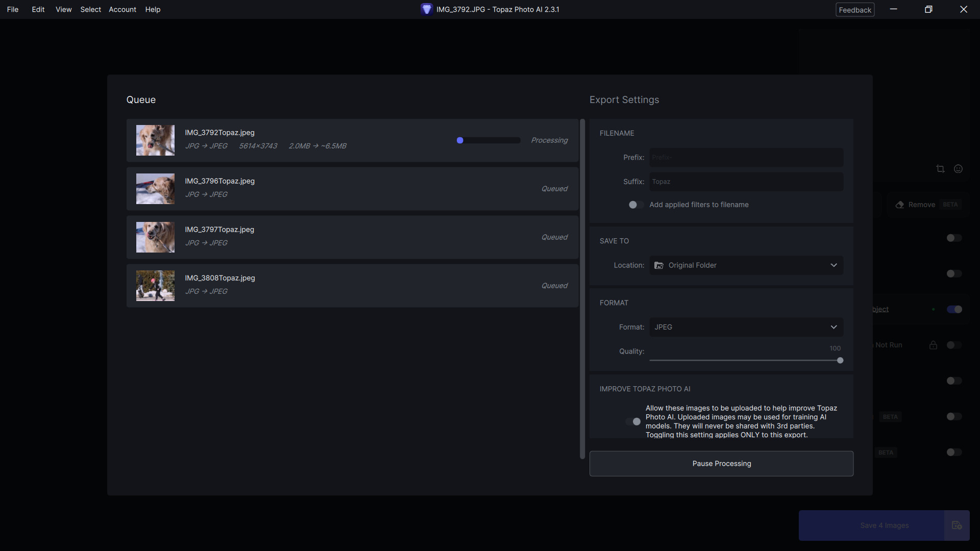Click the Quality slider handle
Screen dimensions: 980x551
[x=840, y=361]
